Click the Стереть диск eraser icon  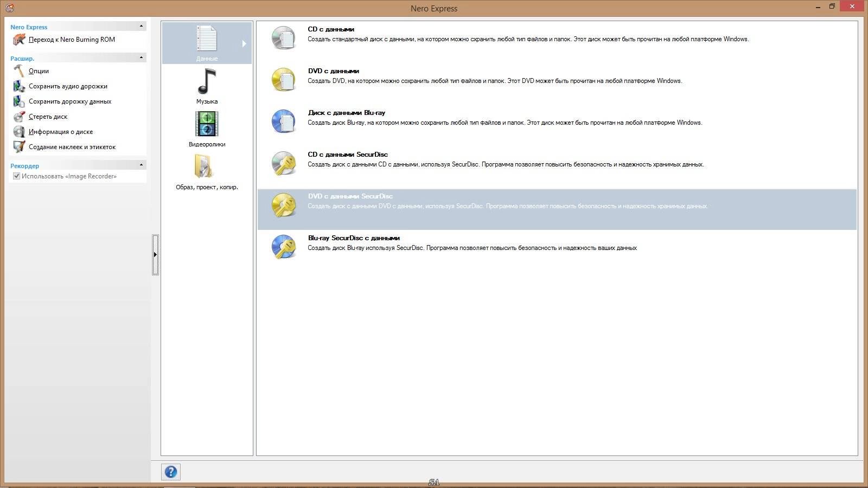click(x=19, y=117)
